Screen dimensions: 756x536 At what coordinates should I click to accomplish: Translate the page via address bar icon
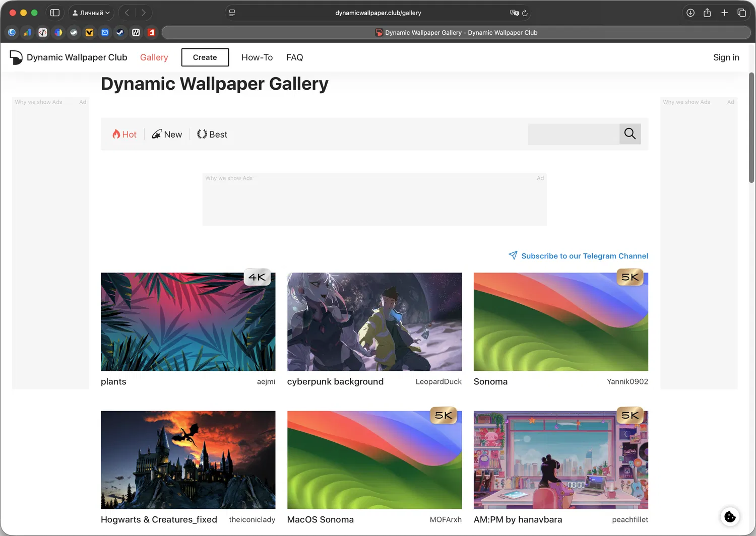(x=514, y=13)
